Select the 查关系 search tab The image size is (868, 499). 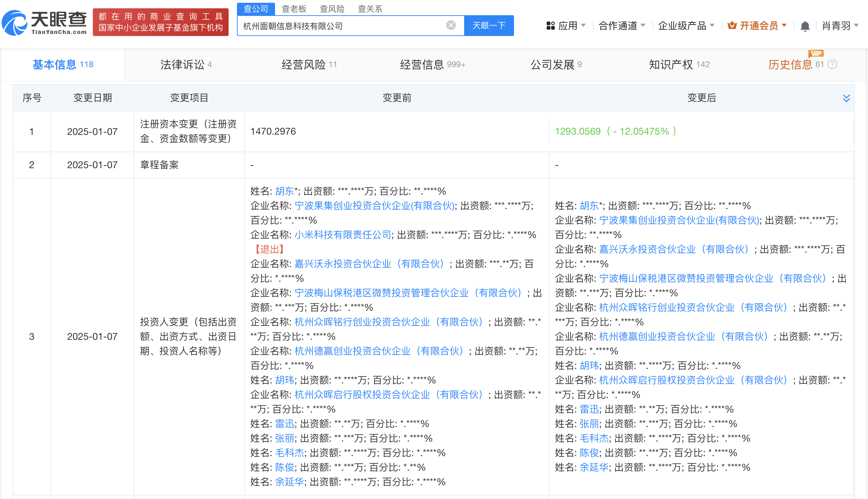pos(370,9)
